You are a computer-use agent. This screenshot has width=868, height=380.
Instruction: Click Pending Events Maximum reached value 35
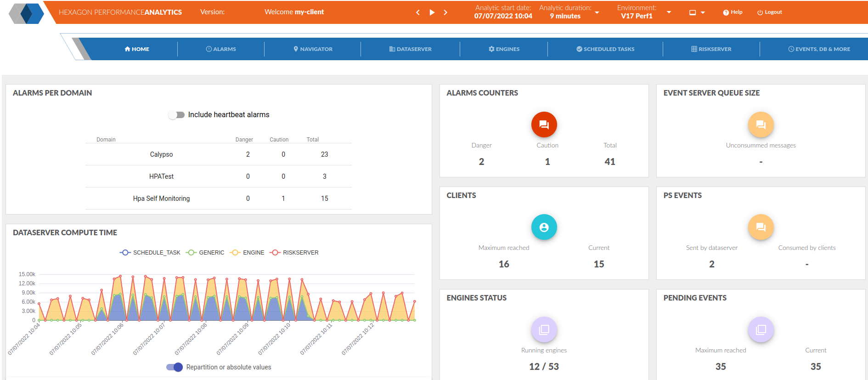pos(721,367)
